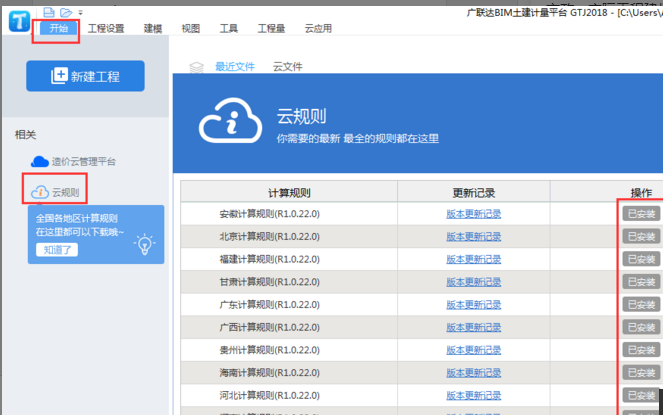Click the large 云规则 cloud icon in banner
Image resolution: width=663 pixels, height=415 pixels.
click(x=230, y=121)
